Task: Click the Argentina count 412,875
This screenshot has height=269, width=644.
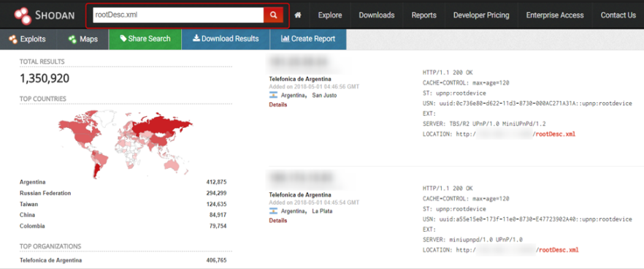Action: (216, 182)
